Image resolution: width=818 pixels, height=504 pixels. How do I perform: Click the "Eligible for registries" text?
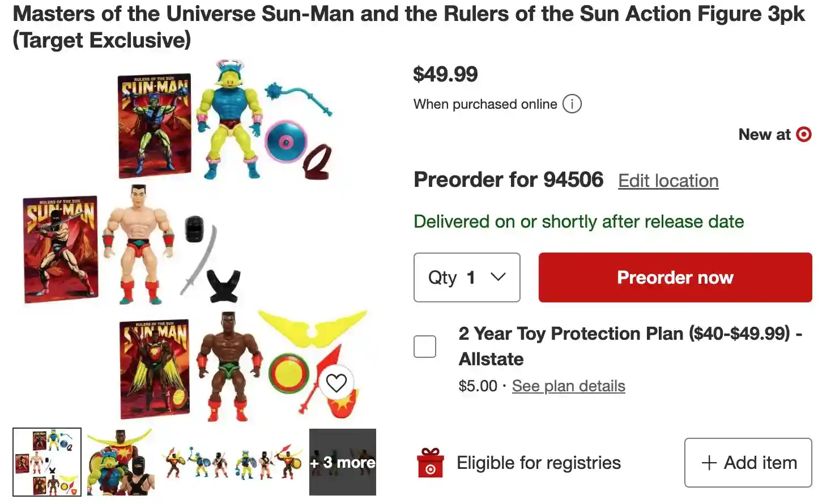pos(538,463)
